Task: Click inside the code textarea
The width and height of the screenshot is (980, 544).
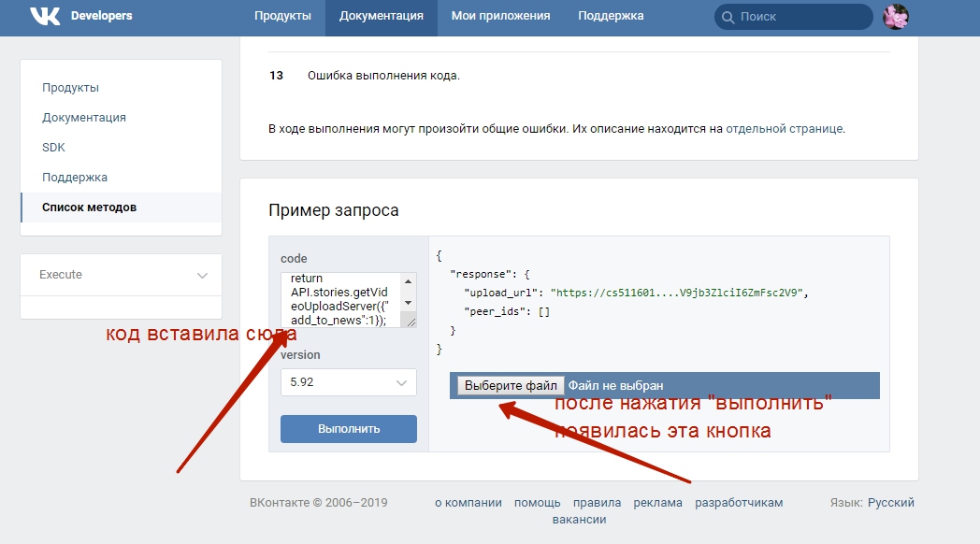Action: point(340,299)
